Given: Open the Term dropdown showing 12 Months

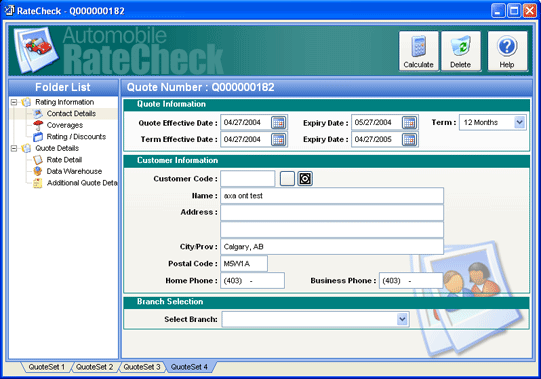Looking at the screenshot, I should coord(520,123).
